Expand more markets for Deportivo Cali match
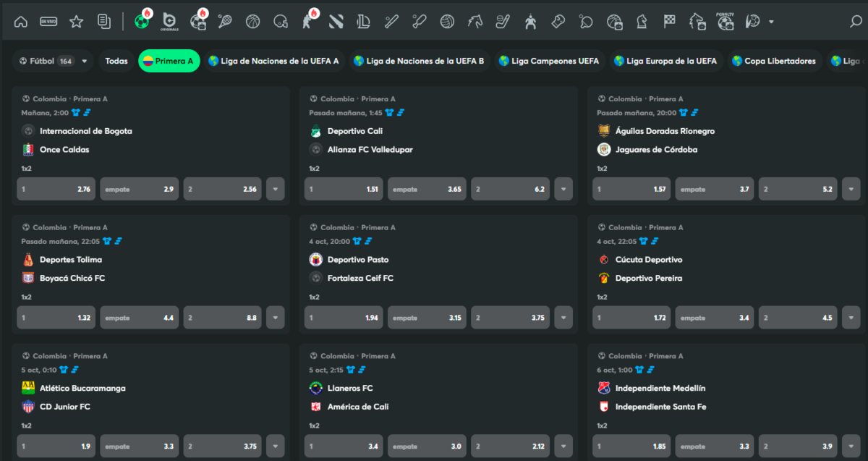 point(563,189)
